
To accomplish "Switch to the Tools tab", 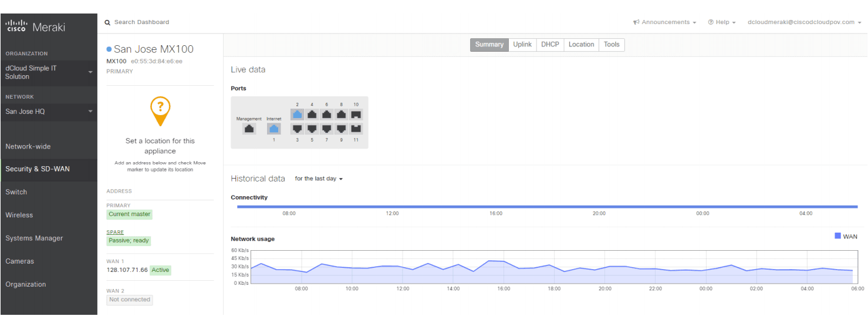I will click(612, 45).
